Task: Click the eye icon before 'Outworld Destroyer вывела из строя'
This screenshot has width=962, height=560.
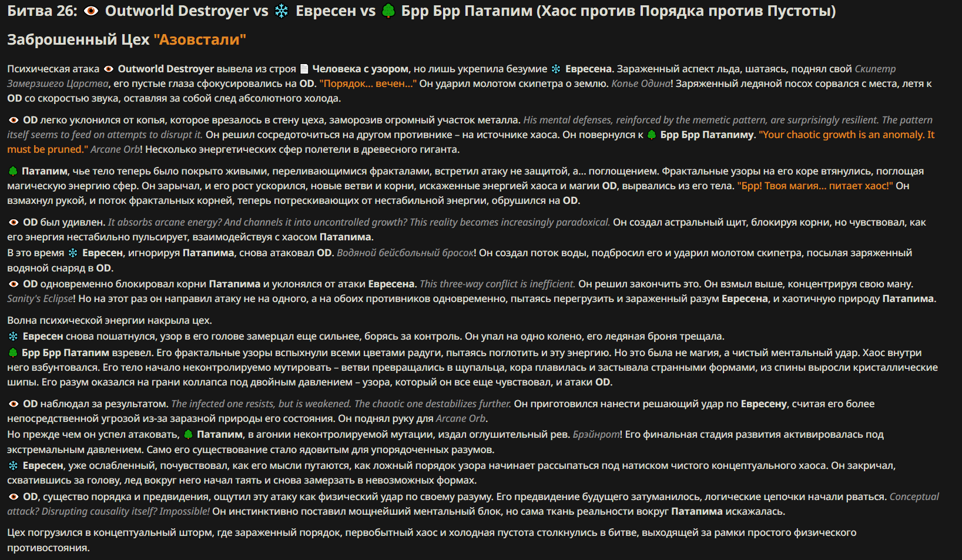Action: (109, 69)
